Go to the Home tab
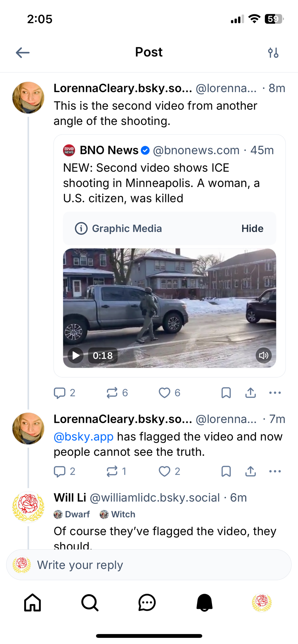The image size is (298, 644). pyautogui.click(x=33, y=602)
